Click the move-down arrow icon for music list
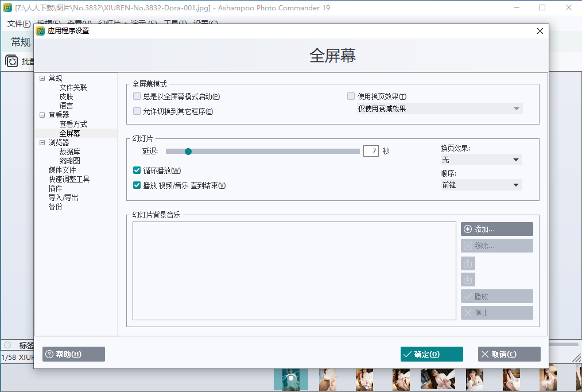Image resolution: width=582 pixels, height=392 pixels. click(467, 279)
